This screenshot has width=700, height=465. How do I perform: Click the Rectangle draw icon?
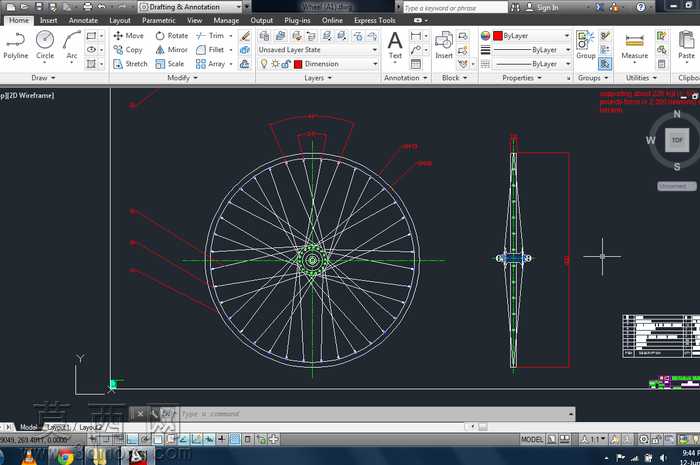pyautogui.click(x=91, y=36)
